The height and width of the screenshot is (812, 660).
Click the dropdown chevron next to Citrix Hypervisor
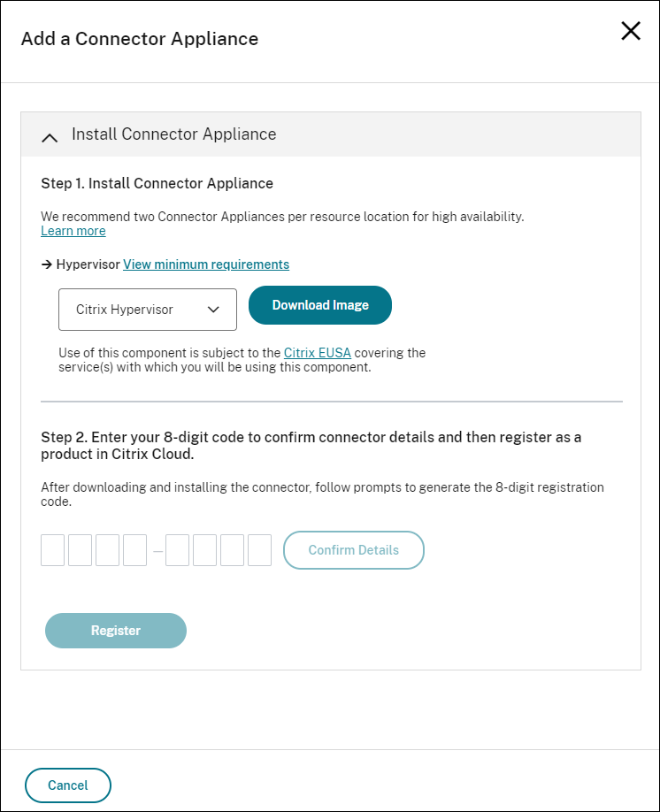coord(212,310)
